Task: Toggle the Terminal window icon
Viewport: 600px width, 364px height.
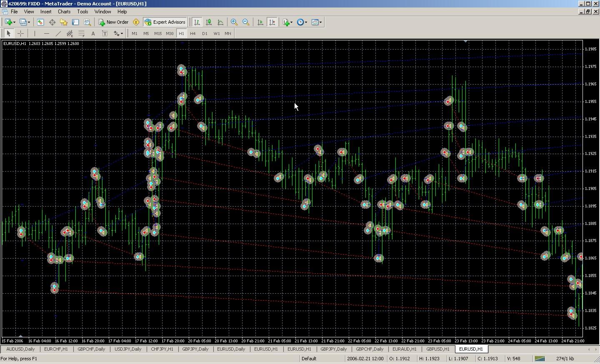Action: 75,22
